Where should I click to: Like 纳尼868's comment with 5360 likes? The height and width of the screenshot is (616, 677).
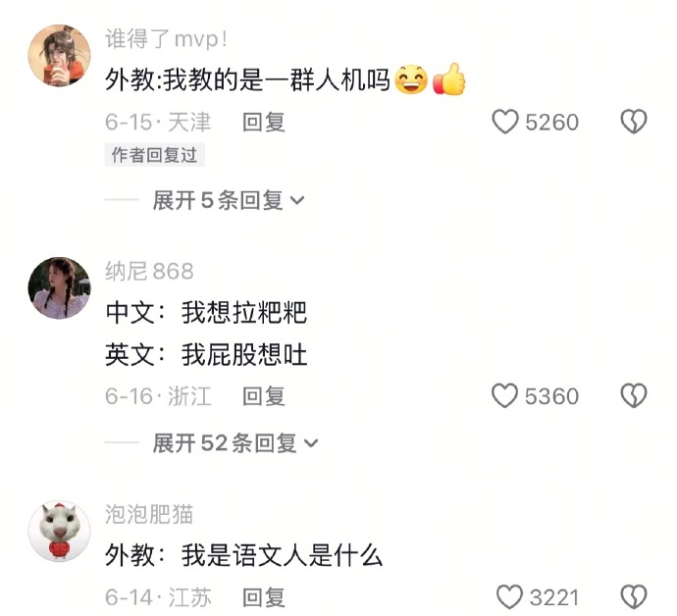point(504,395)
